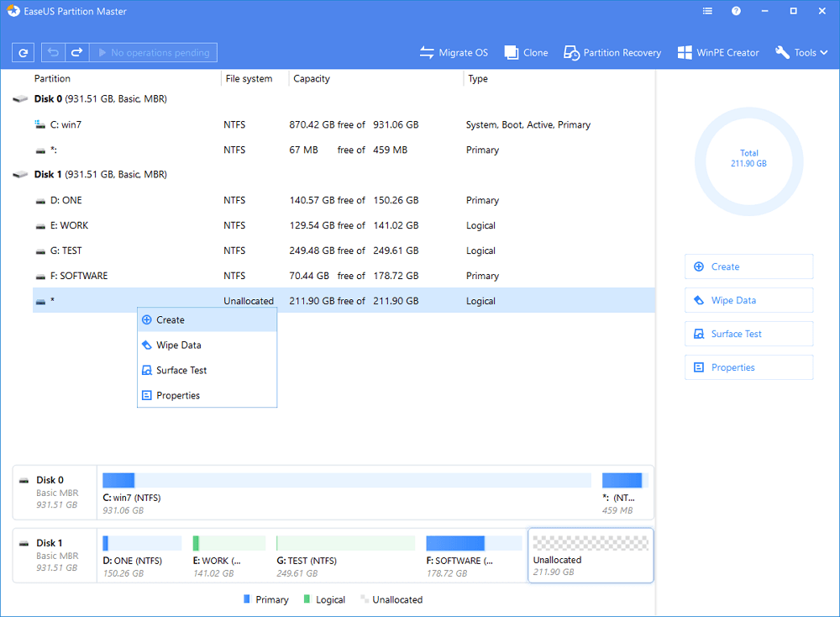Open Properties from the right panel

[748, 367]
